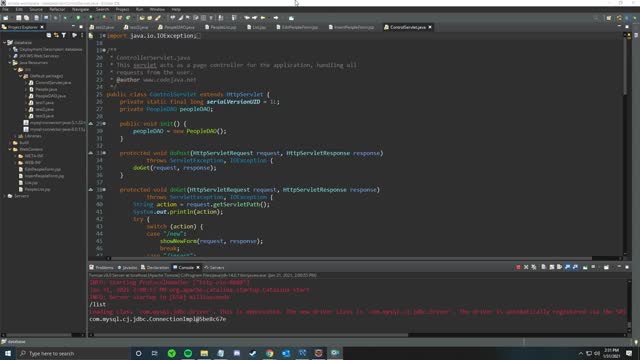
Task: Click the green Run toolbar button
Action: click(78, 18)
